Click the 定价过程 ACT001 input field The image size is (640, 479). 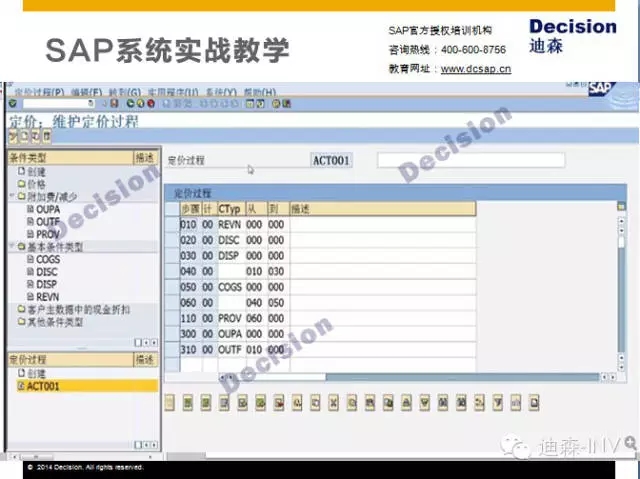pyautogui.click(x=331, y=160)
